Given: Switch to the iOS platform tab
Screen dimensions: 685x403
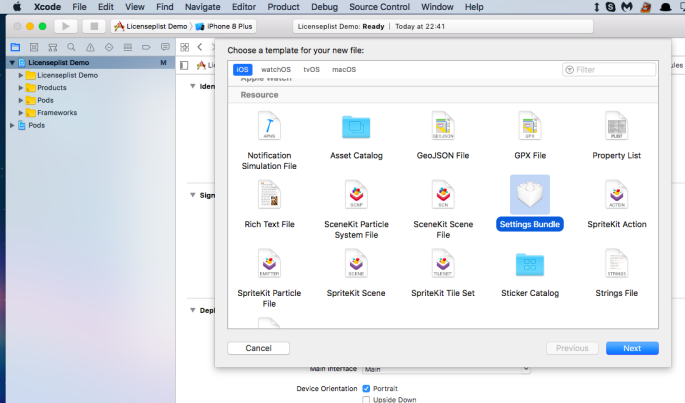Looking at the screenshot, I should click(242, 69).
